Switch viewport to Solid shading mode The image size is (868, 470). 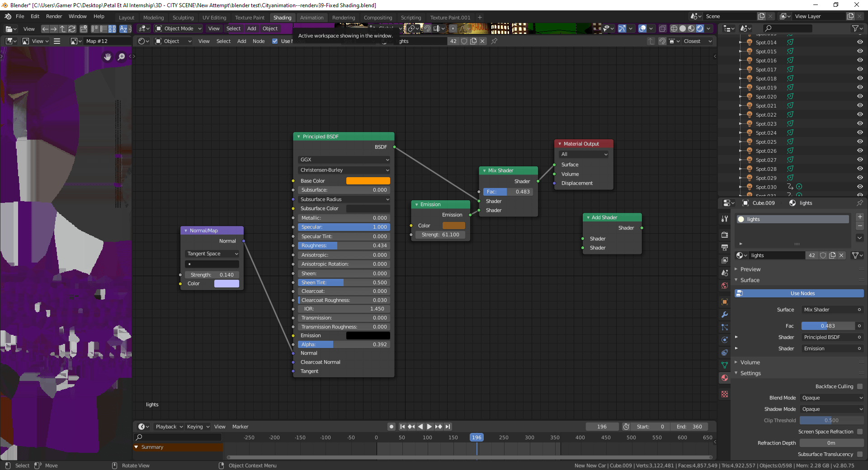(x=682, y=28)
